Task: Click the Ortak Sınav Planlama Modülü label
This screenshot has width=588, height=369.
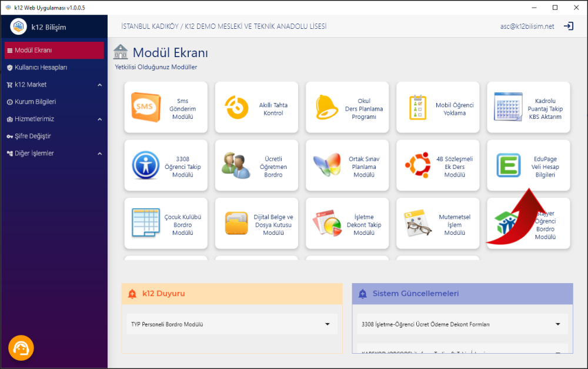Action: (364, 167)
